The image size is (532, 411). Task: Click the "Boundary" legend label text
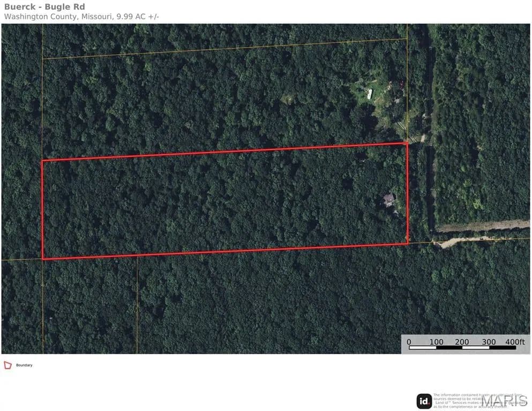[x=24, y=366]
